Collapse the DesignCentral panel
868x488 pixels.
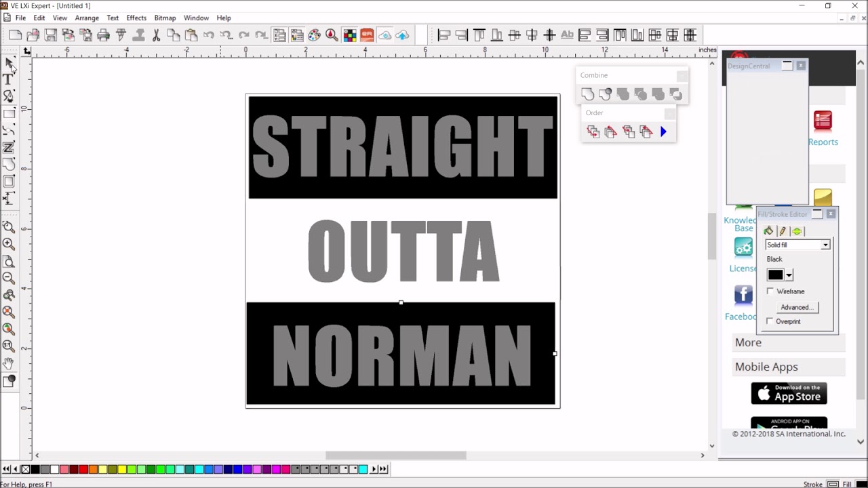pos(787,65)
